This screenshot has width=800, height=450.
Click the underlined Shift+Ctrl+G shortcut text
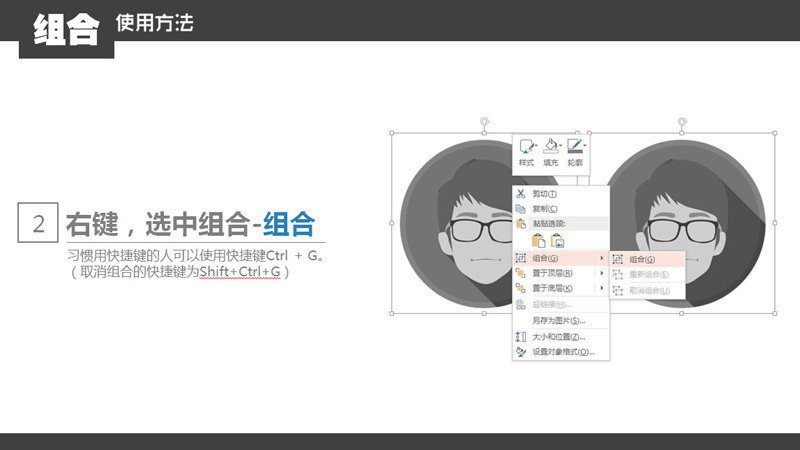click(240, 272)
